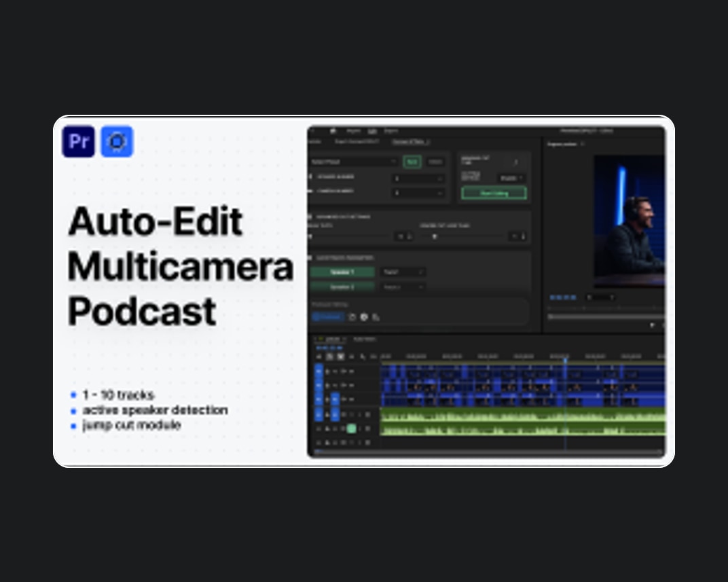
Task: Click the settings gear icon beside Podcast button
Action: click(364, 317)
